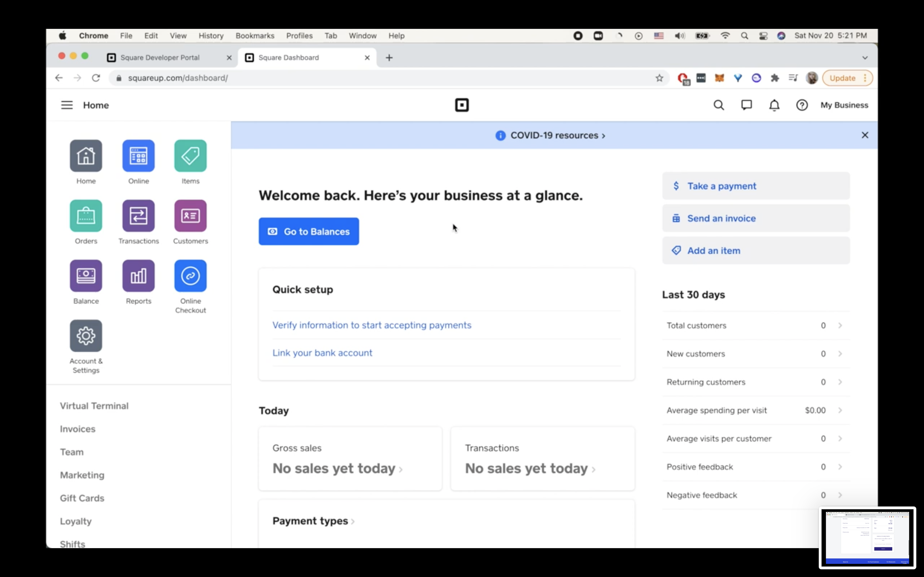Dismiss the COVID-19 resources banner
Screen dimensions: 924x577
coord(865,135)
